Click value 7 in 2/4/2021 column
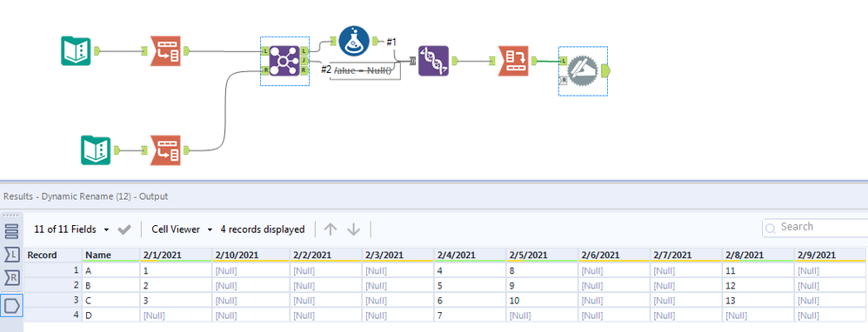868x332 pixels. point(470,316)
